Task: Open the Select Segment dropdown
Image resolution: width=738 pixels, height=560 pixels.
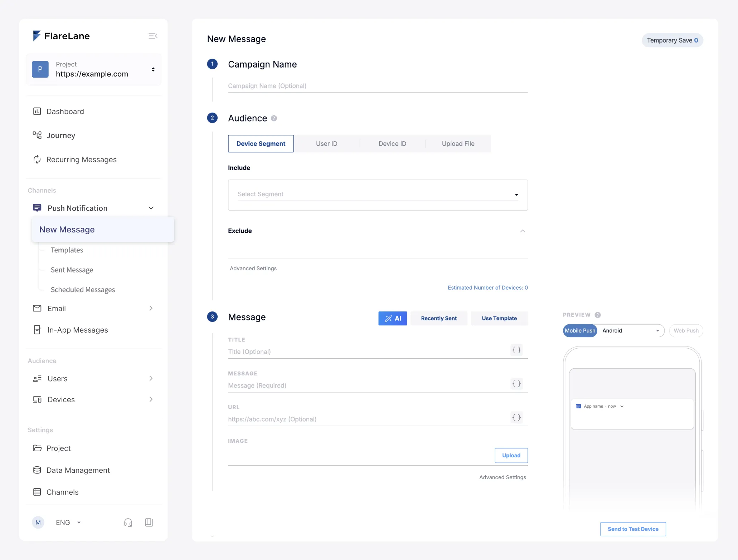Action: 378,194
